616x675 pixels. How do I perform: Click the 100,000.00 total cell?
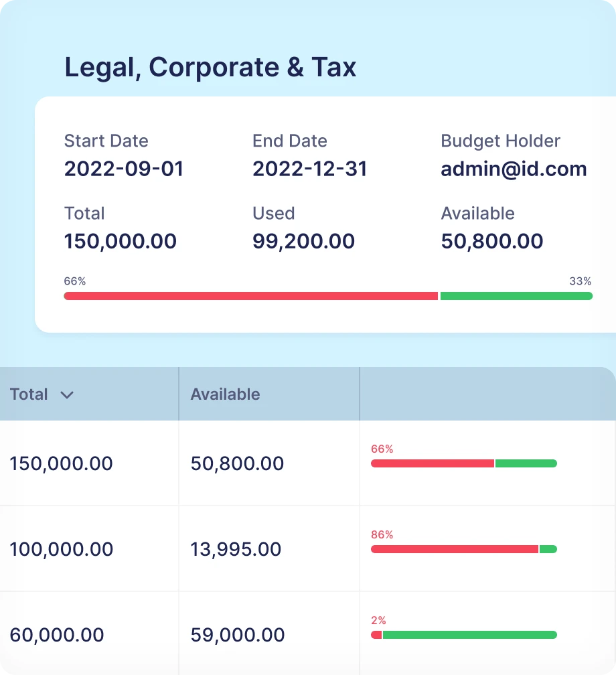(62, 549)
